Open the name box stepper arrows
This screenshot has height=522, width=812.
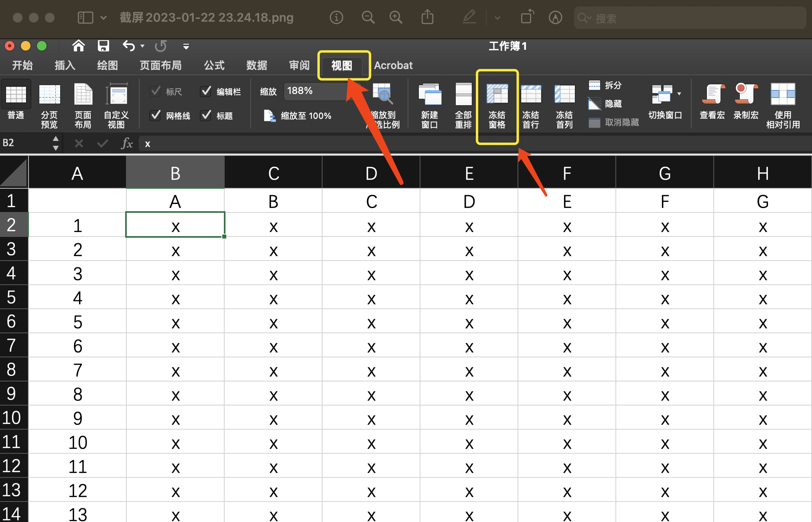[56, 143]
